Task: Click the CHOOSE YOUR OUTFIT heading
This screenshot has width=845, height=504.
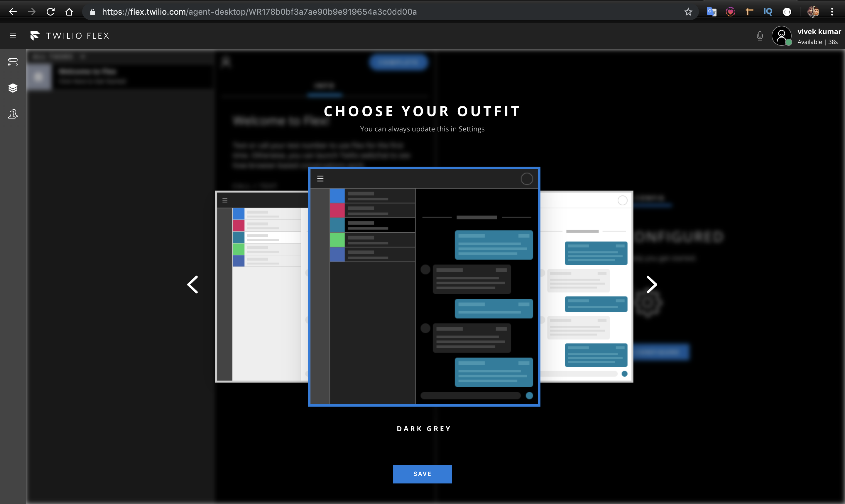Action: click(x=422, y=111)
